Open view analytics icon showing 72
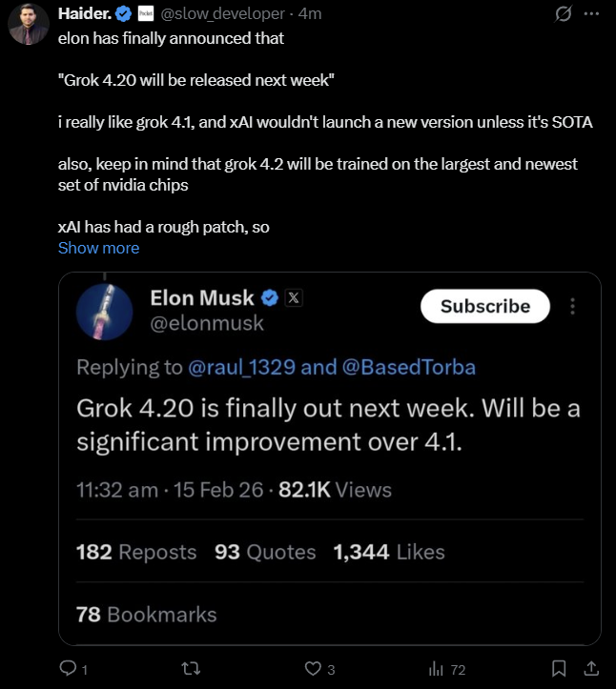 pos(439,669)
